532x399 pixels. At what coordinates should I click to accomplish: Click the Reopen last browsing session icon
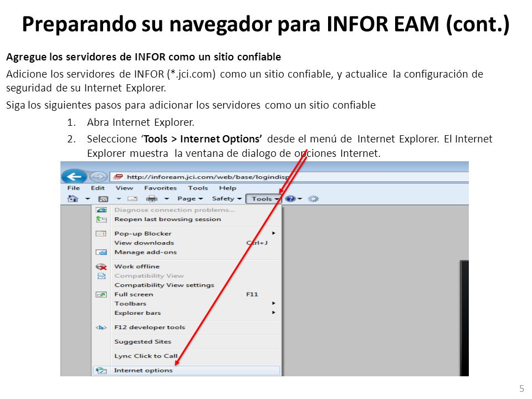tap(101, 219)
